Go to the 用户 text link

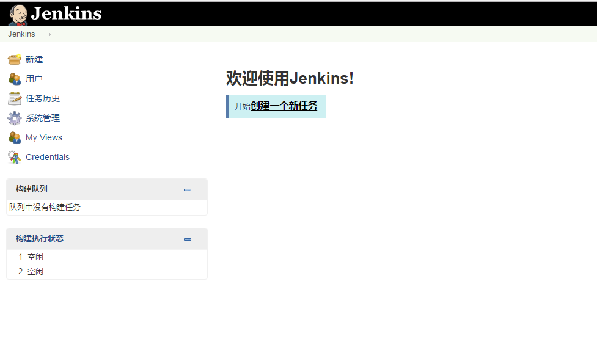(34, 79)
